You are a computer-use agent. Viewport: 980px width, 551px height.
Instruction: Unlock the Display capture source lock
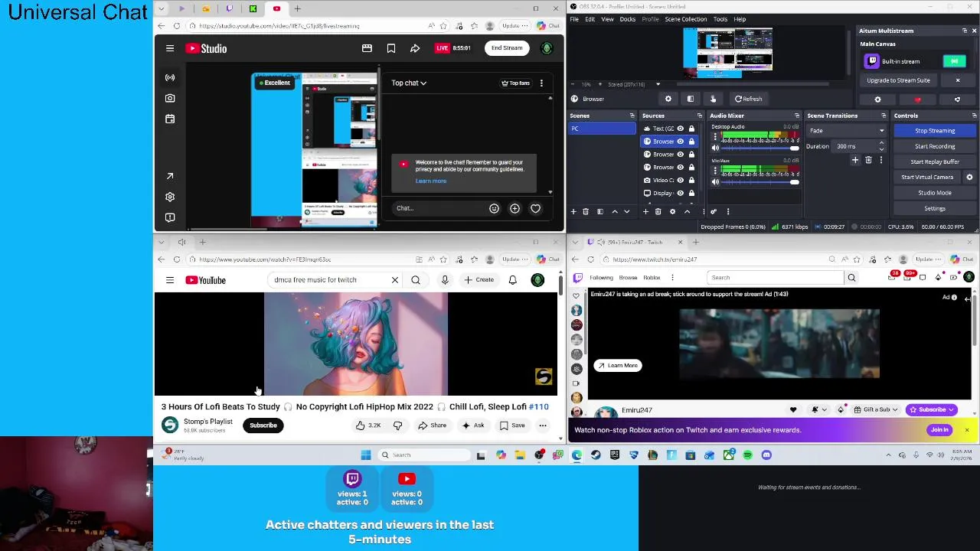(691, 193)
